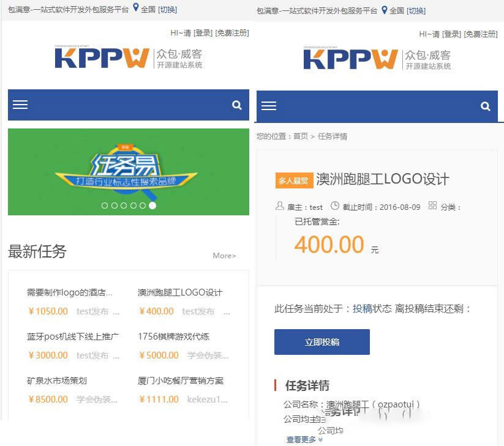Click search magnifier on the task detail page
The image size is (504, 446).
pyautogui.click(x=486, y=106)
